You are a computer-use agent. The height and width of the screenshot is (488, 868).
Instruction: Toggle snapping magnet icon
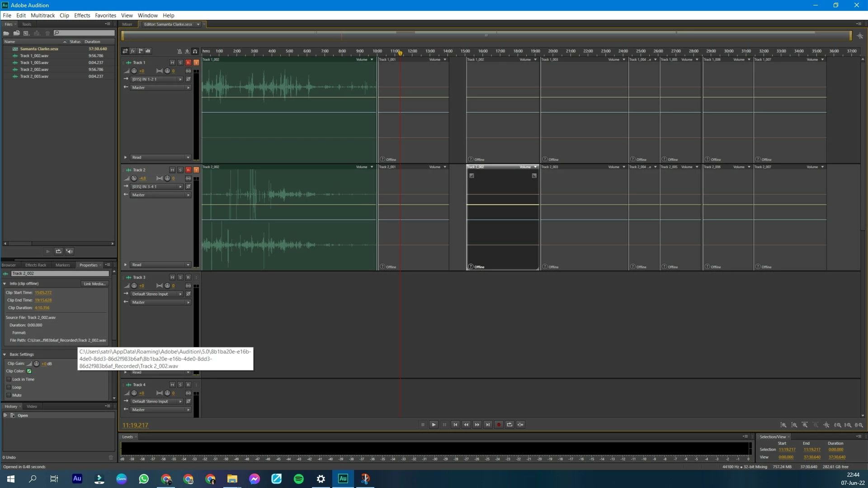coord(195,51)
